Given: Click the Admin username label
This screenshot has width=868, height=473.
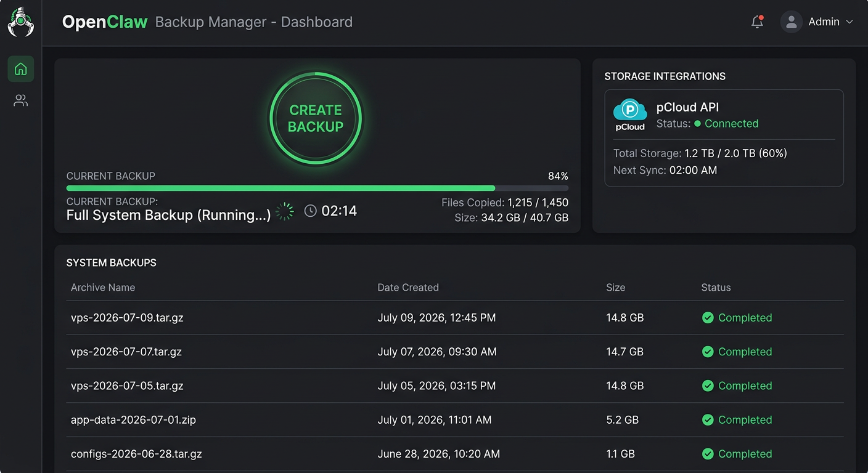Looking at the screenshot, I should tap(824, 22).
